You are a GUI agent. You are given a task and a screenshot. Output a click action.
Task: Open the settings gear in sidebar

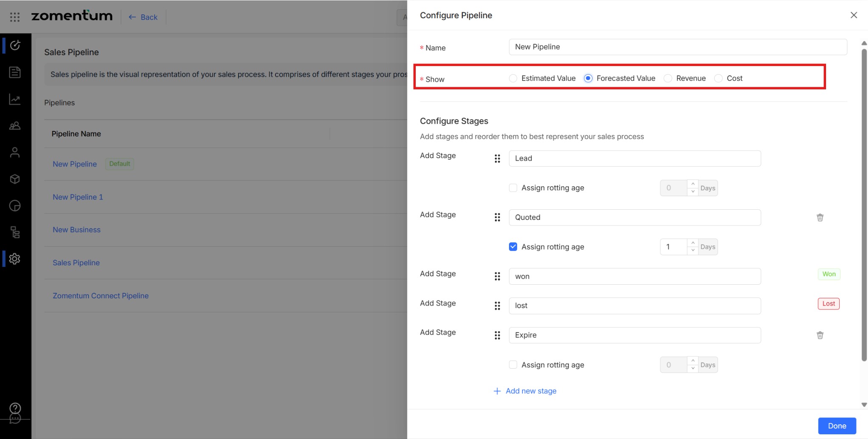coord(15,258)
